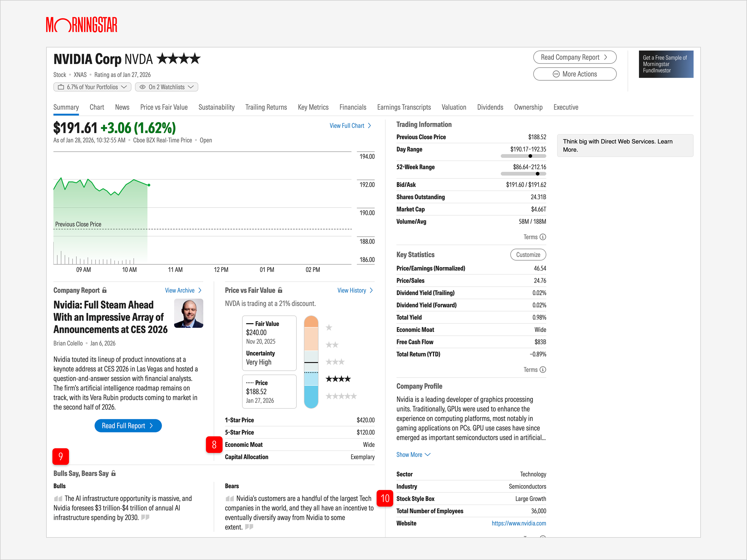Click the eye icon in the watchlists pill
Viewport: 747px width, 560px height.
click(x=142, y=87)
